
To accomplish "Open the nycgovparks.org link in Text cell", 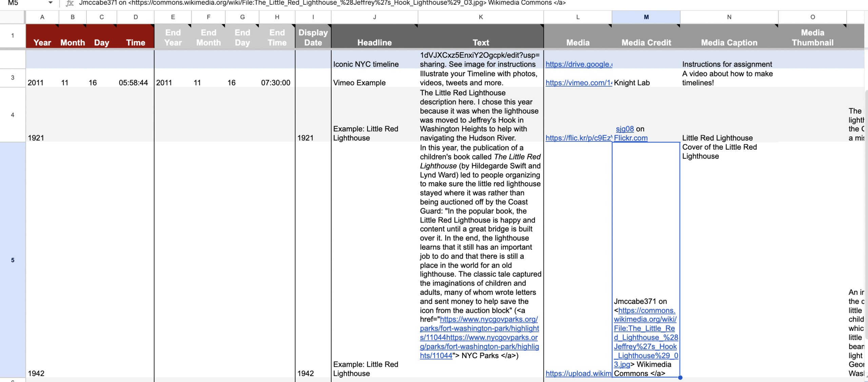I will (x=479, y=338).
